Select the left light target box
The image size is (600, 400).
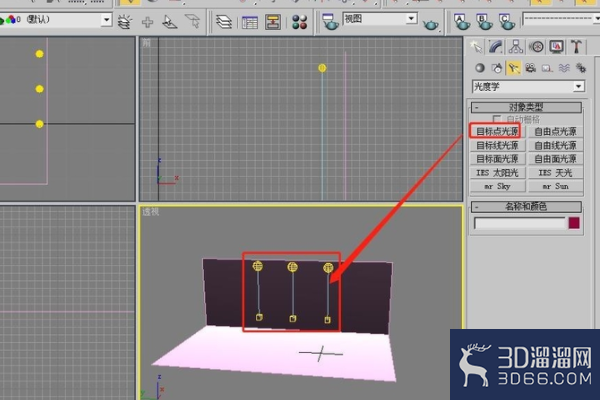tap(259, 317)
